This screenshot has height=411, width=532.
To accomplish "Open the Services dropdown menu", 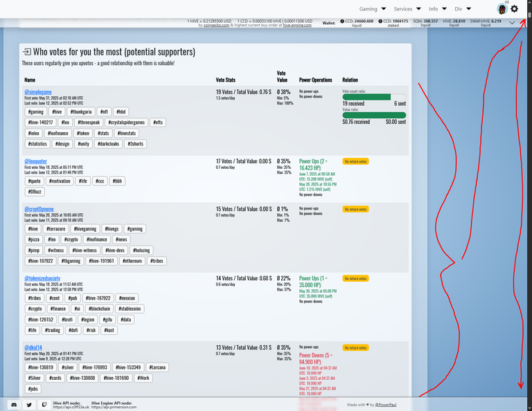I will 407,9.
